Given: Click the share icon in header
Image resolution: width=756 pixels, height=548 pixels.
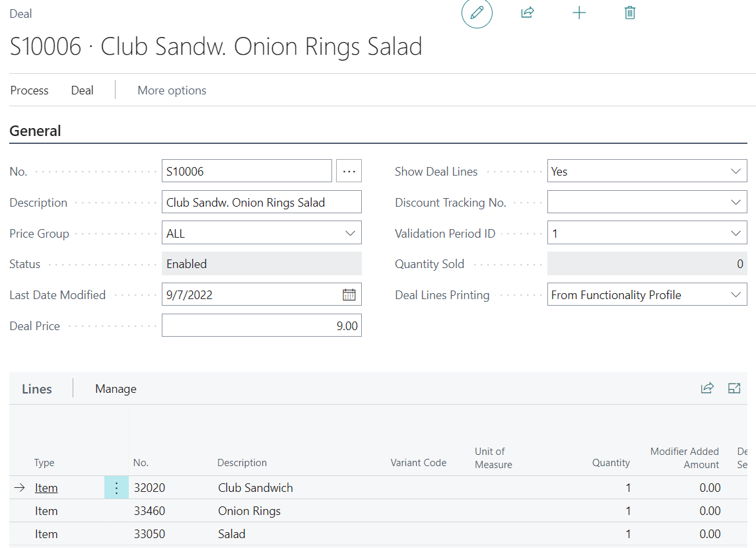Looking at the screenshot, I should 527,13.
